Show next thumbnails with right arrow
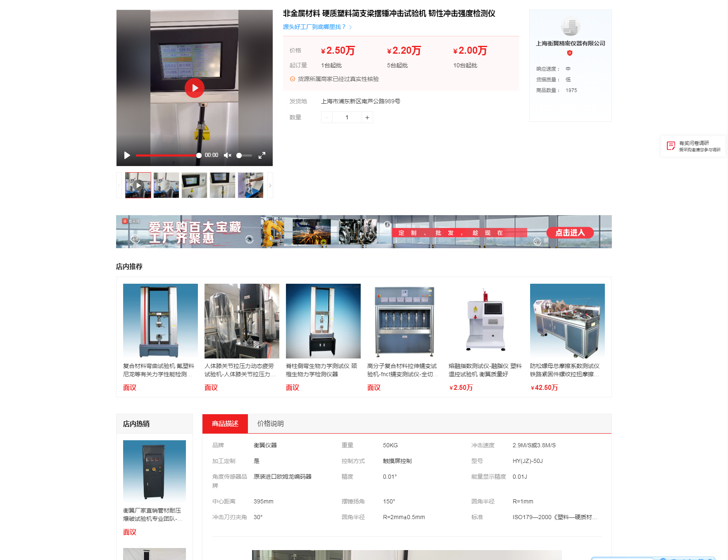728x560 pixels. (270, 185)
